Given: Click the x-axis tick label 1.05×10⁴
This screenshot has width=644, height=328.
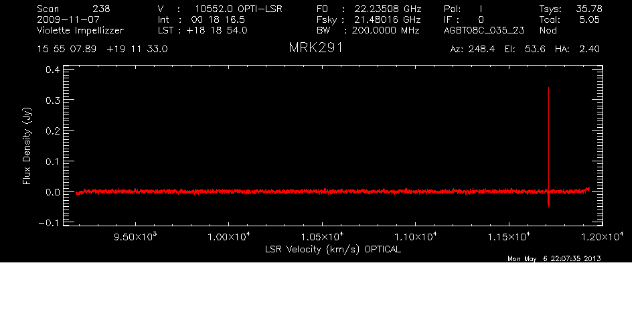Looking at the screenshot, I should pos(323,237).
